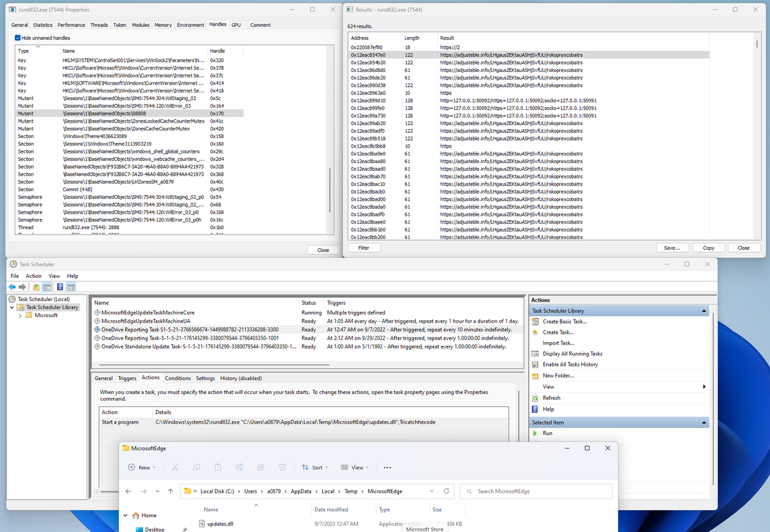
Task: Click the Rename icon in File Explorer toolbar
Action: coord(239,467)
